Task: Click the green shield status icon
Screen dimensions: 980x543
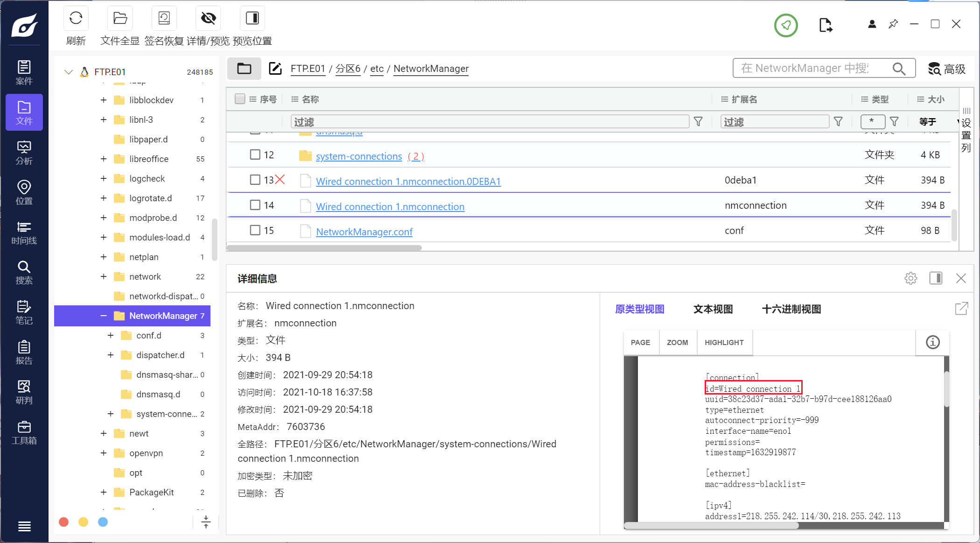Action: point(786,25)
